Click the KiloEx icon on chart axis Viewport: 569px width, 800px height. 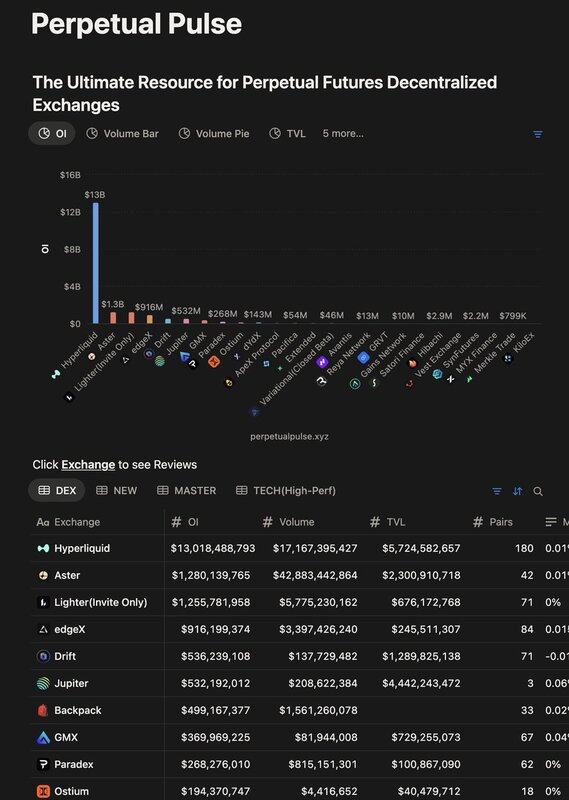point(508,359)
